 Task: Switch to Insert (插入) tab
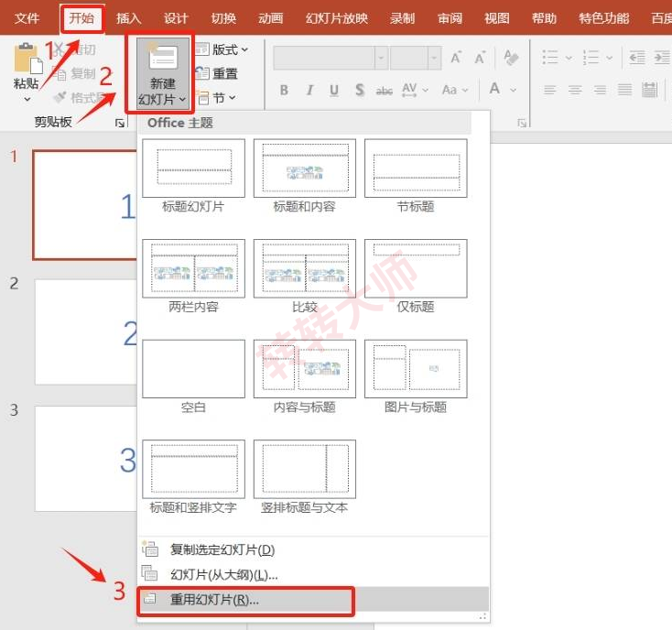click(x=128, y=18)
